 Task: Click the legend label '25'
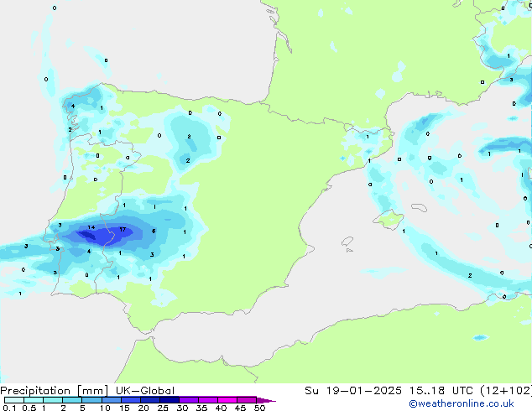[x=163, y=408]
